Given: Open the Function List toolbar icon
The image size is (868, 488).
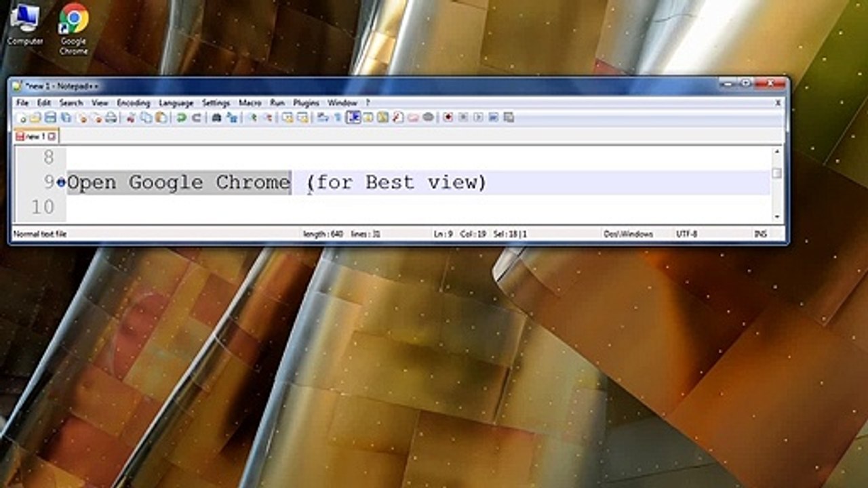Looking at the screenshot, I should click(x=397, y=117).
